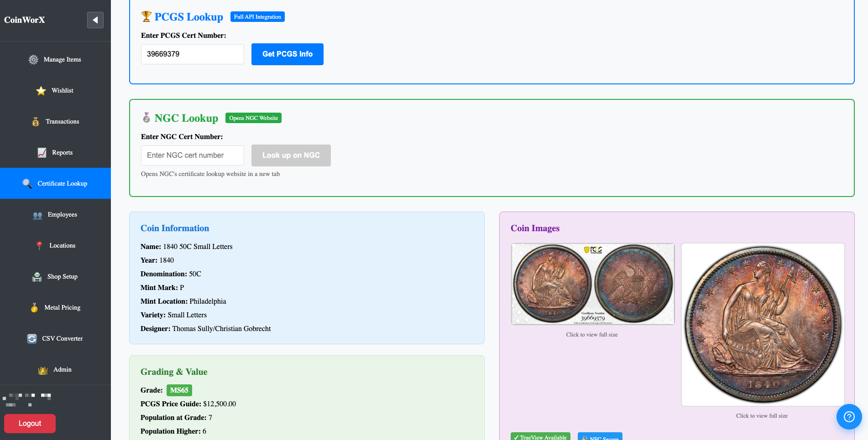Image resolution: width=868 pixels, height=440 pixels.
Task: Click the TrueView Available badge
Action: (x=540, y=437)
